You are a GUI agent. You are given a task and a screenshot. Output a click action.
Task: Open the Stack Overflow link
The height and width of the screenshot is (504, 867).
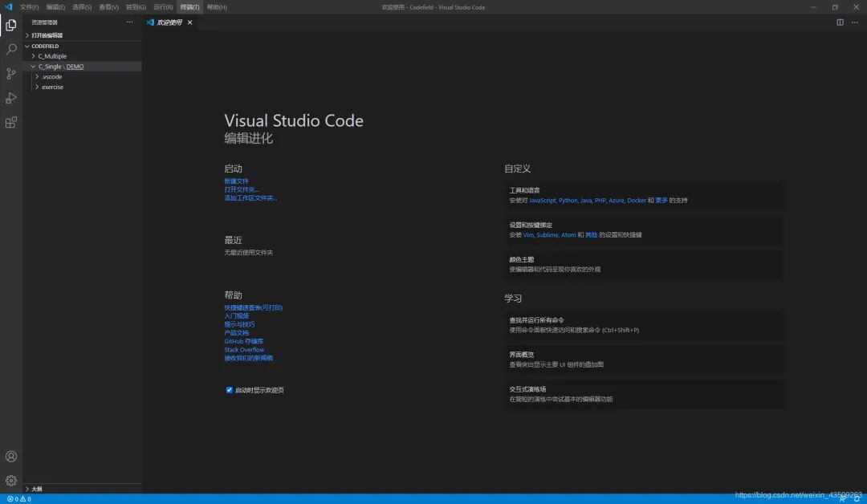244,350
